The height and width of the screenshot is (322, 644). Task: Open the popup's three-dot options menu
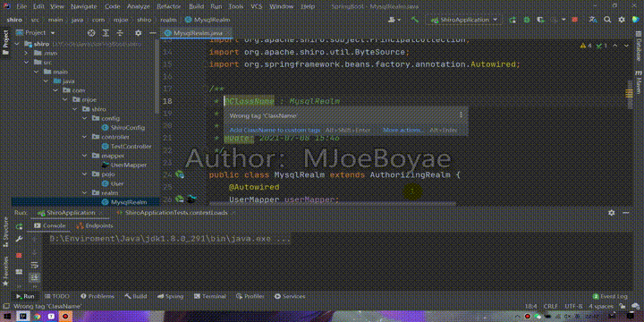coord(461,115)
